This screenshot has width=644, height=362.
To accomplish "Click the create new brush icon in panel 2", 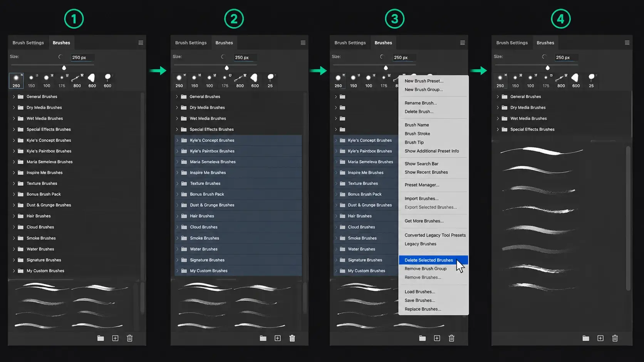I will [x=278, y=338].
